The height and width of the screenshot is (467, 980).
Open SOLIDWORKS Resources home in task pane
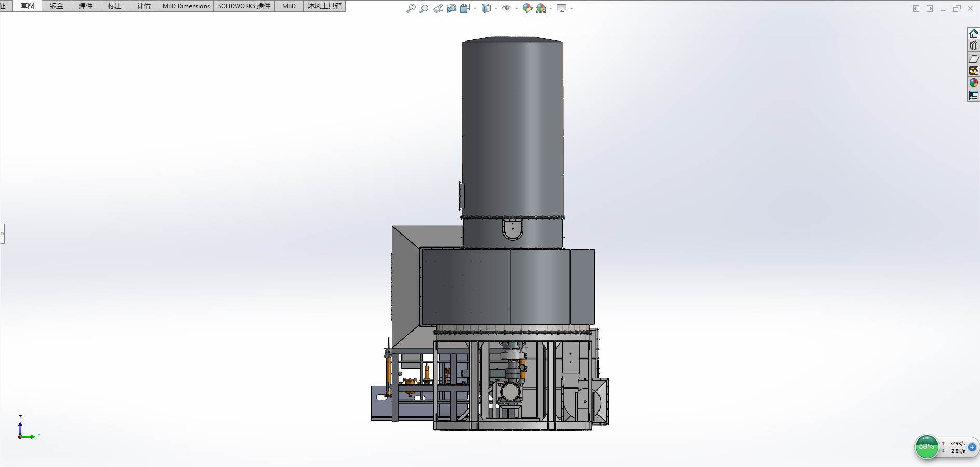click(974, 33)
